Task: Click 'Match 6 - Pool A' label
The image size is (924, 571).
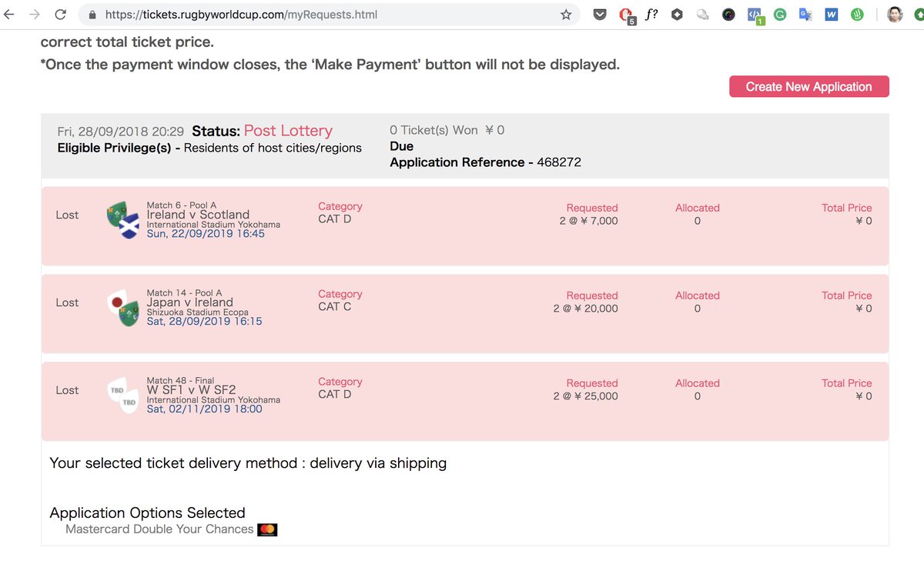Action: point(181,205)
